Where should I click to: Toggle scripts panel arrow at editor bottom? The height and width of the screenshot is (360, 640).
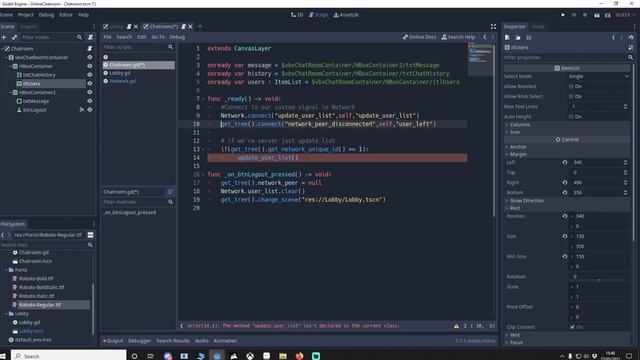pos(182,326)
